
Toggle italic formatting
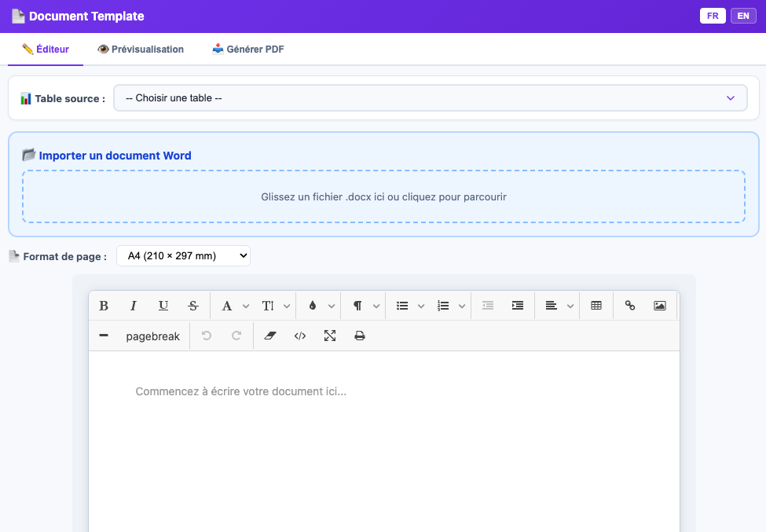(134, 306)
